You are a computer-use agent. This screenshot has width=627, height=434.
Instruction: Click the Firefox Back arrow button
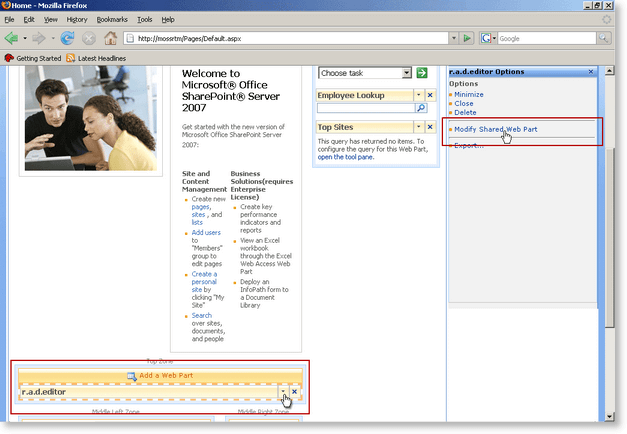click(11, 38)
